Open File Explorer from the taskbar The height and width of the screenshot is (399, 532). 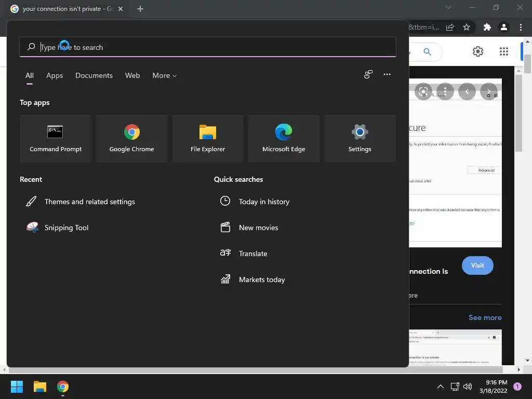[39, 387]
